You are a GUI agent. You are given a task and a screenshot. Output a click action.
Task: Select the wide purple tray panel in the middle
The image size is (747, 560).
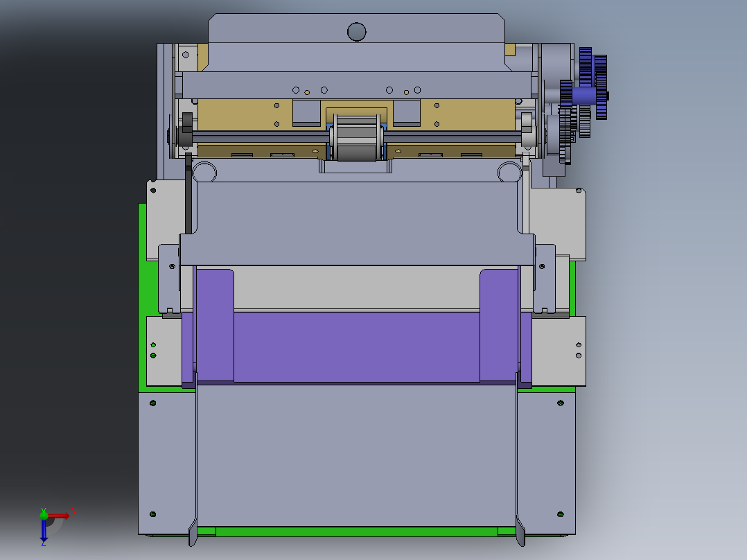tap(356, 347)
